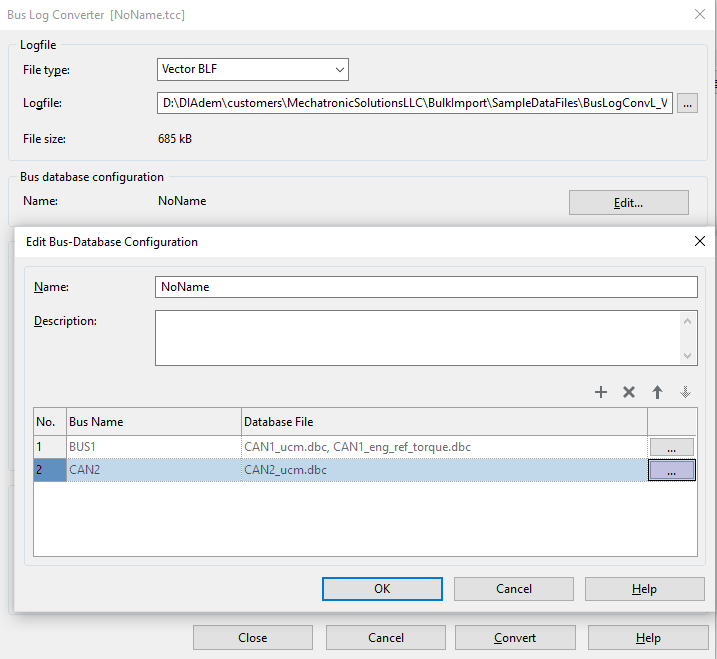Click the delete bus X icon
This screenshot has height=659, width=717.
pyautogui.click(x=629, y=392)
